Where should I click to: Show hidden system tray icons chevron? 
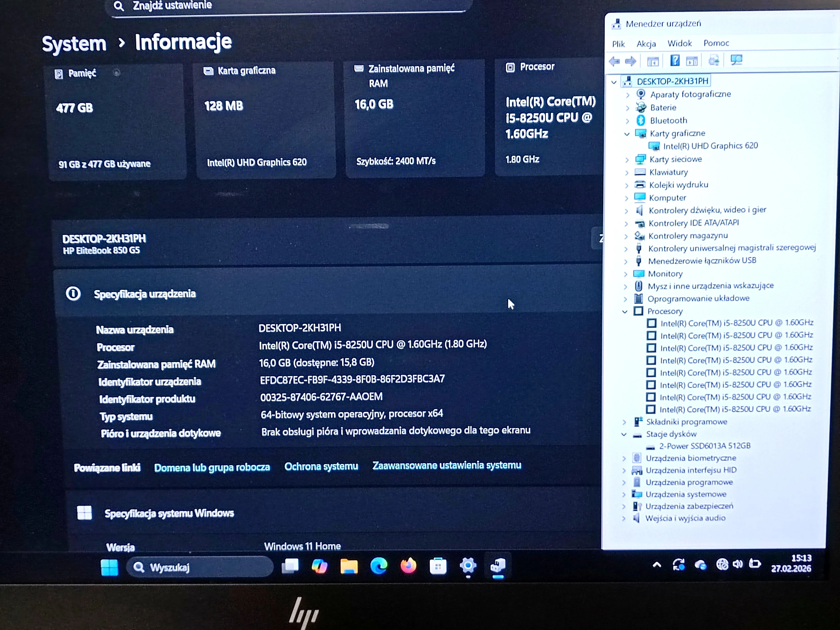pyautogui.click(x=657, y=565)
